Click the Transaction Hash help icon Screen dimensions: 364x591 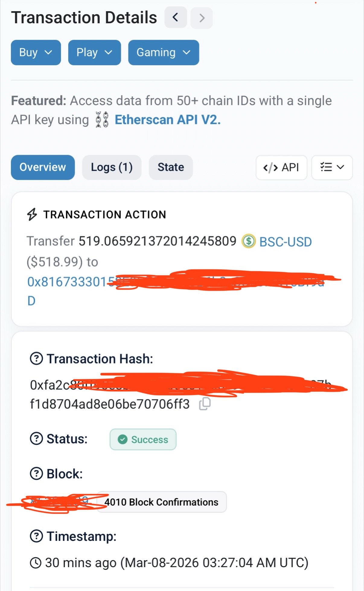[x=37, y=359]
